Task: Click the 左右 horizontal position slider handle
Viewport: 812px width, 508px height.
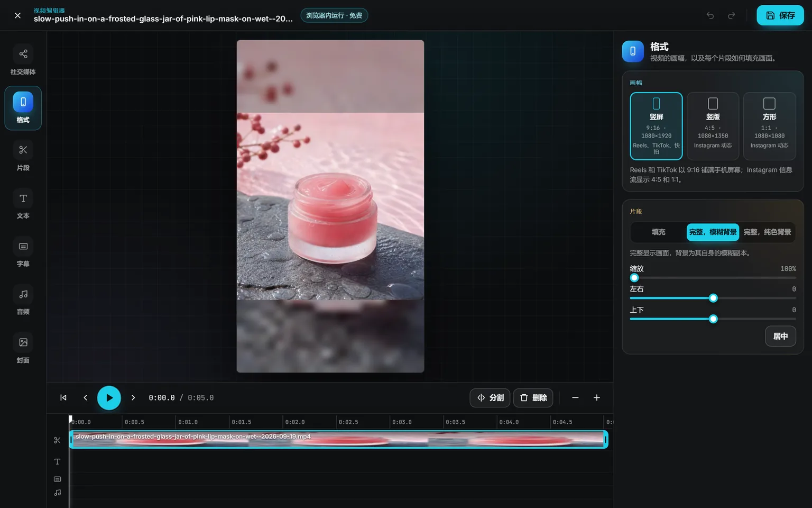Action: coord(713,298)
